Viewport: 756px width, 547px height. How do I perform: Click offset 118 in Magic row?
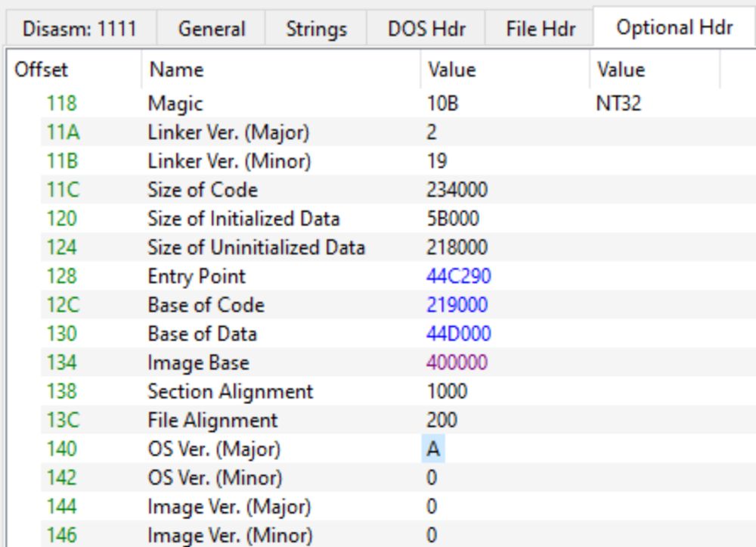pos(62,103)
